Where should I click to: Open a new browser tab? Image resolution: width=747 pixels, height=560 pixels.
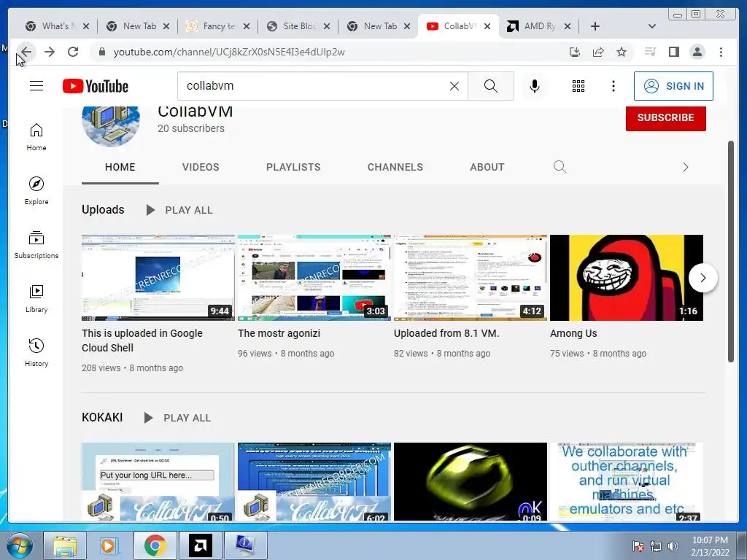coord(595,26)
